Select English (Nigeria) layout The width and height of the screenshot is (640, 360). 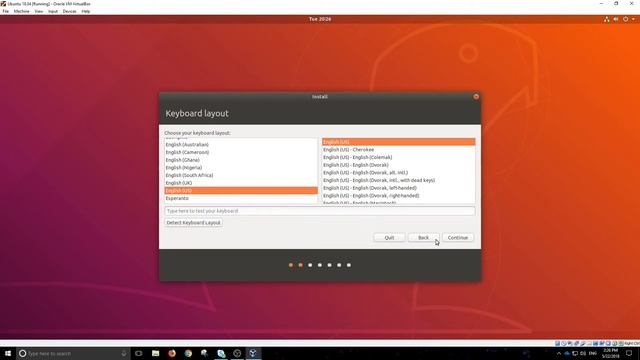coord(241,168)
